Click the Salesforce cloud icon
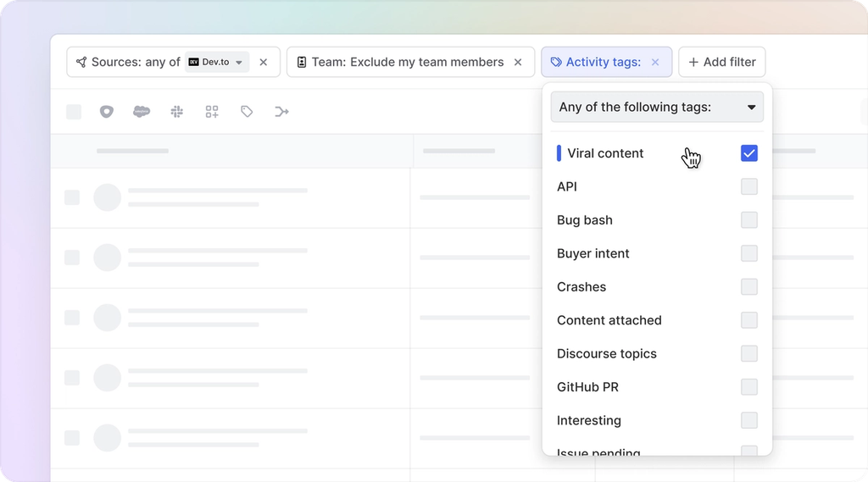The image size is (868, 482). pyautogui.click(x=142, y=112)
